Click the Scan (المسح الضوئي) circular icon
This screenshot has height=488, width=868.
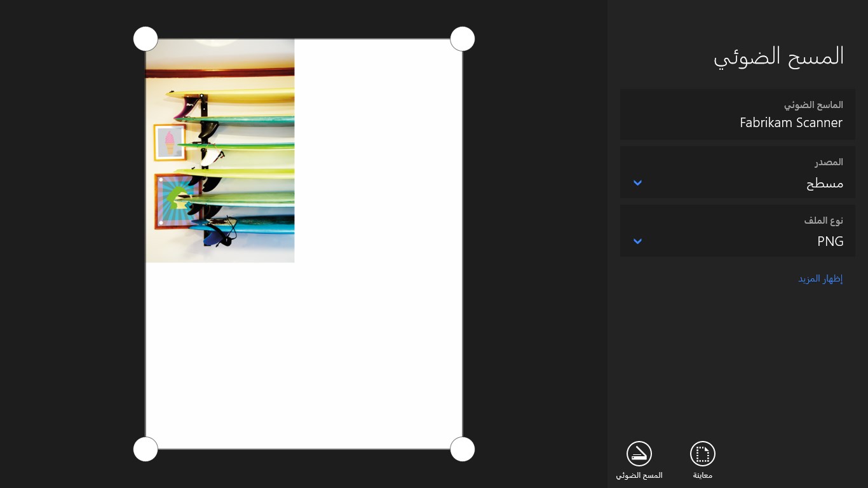click(x=639, y=454)
